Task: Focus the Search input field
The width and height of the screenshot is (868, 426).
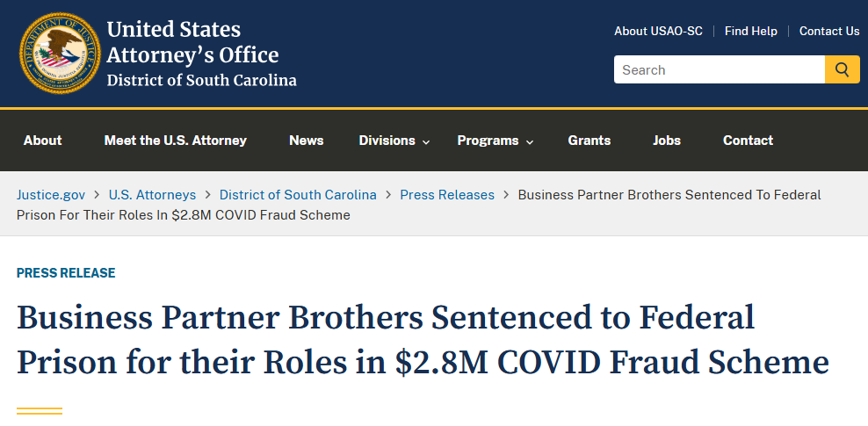Action: click(x=720, y=69)
